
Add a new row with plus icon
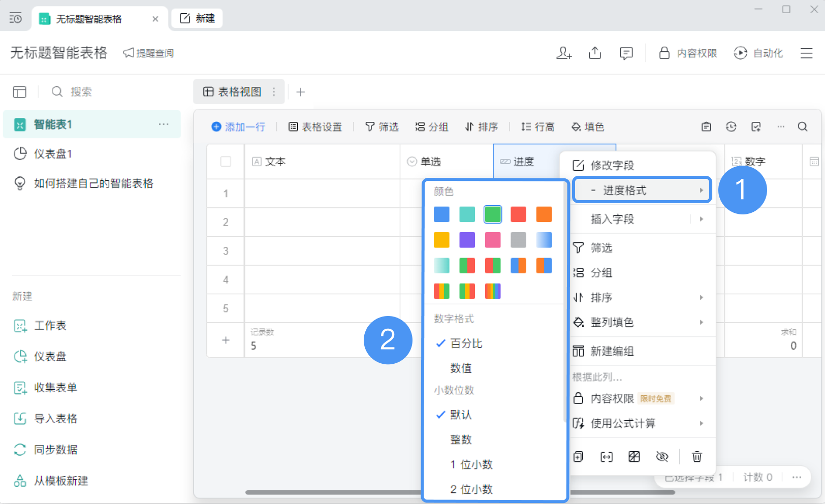226,340
